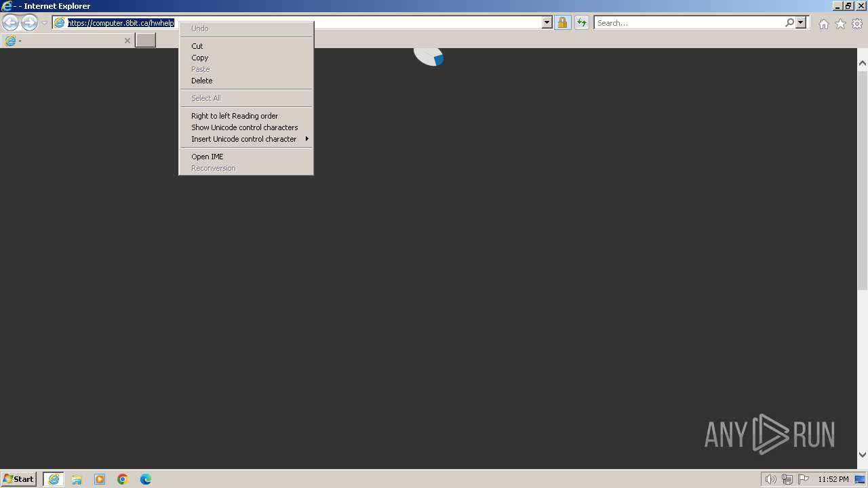The width and height of the screenshot is (868, 488).
Task: Open the Google Chrome taskbar icon
Action: tap(123, 479)
